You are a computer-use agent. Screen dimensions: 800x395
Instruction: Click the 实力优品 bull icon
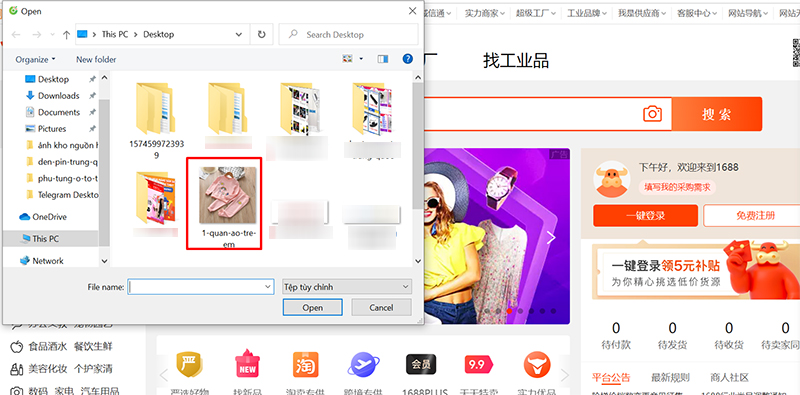tap(537, 365)
